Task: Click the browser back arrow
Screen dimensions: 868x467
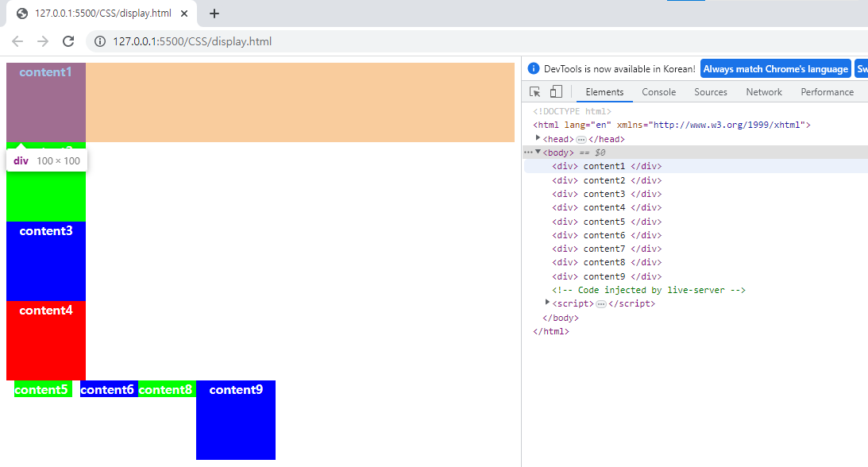Action: point(17,41)
